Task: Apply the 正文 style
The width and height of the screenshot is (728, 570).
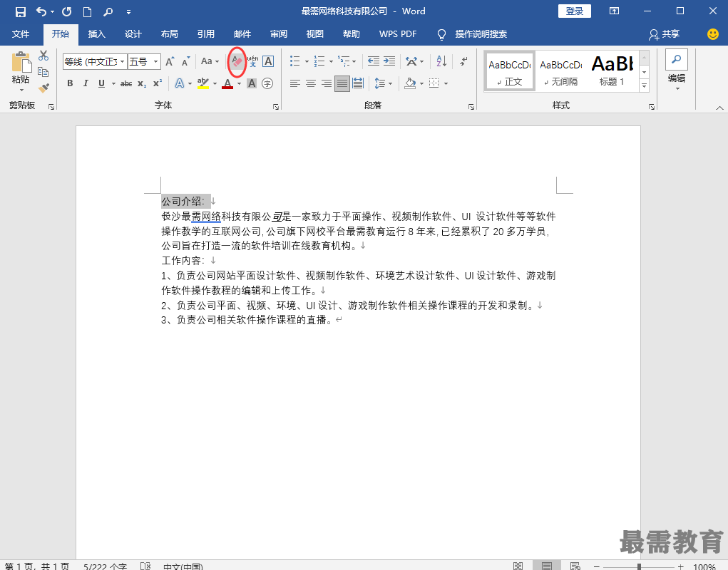Action: click(x=509, y=71)
